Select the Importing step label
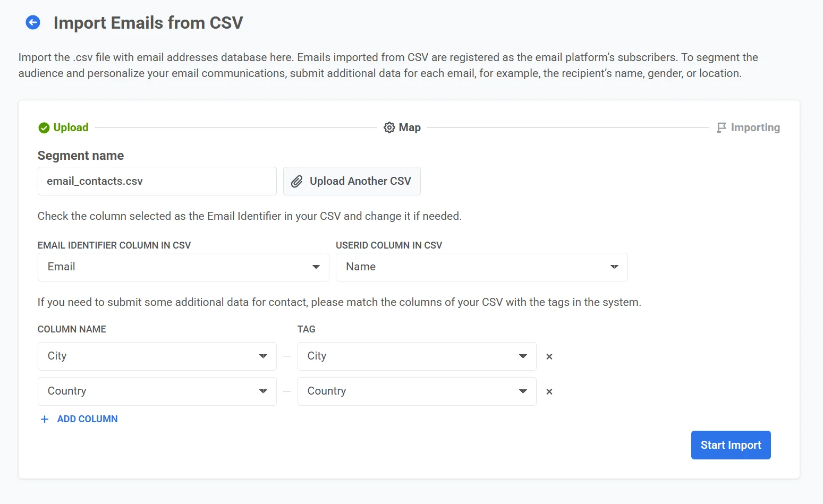823x504 pixels. tap(756, 127)
